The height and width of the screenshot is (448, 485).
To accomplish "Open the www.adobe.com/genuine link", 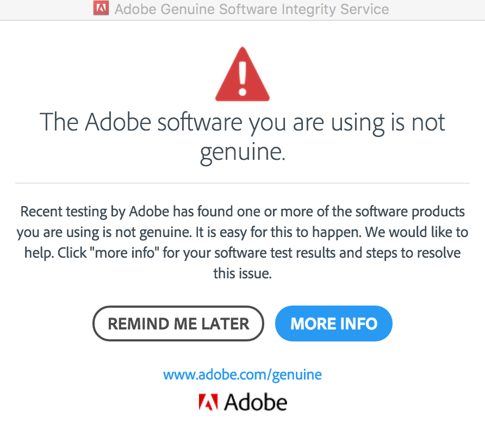I will [242, 374].
